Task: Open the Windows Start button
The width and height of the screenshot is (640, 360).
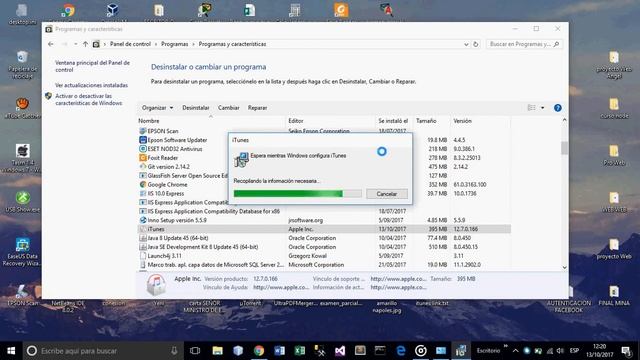Action: click(x=11, y=351)
